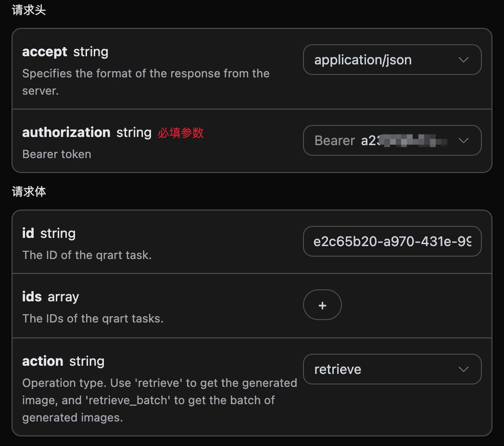Click the id parameter name
504x446 pixels.
(x=28, y=234)
